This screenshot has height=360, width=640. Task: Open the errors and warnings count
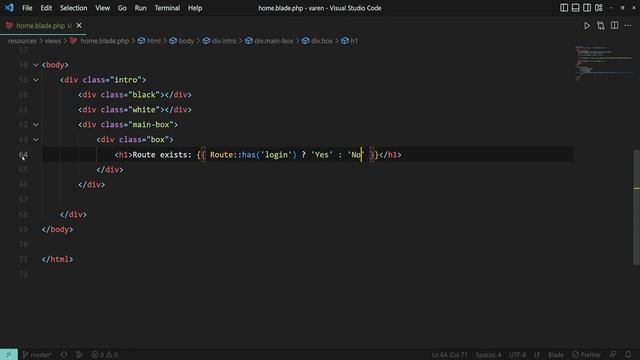tap(105, 354)
